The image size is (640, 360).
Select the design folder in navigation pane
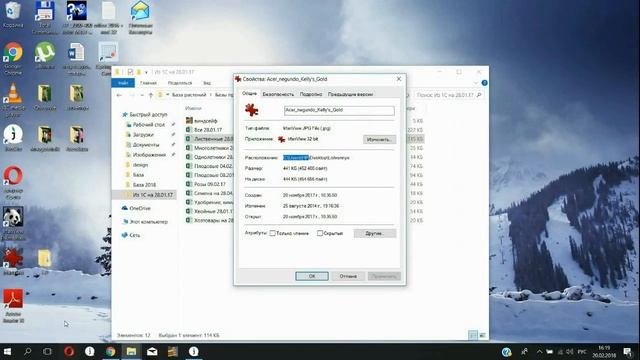point(140,165)
